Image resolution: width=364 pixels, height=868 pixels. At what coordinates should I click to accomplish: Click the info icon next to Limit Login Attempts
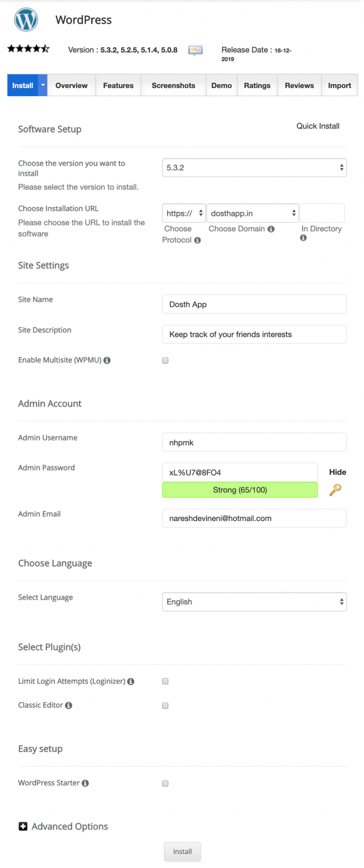pyautogui.click(x=131, y=681)
